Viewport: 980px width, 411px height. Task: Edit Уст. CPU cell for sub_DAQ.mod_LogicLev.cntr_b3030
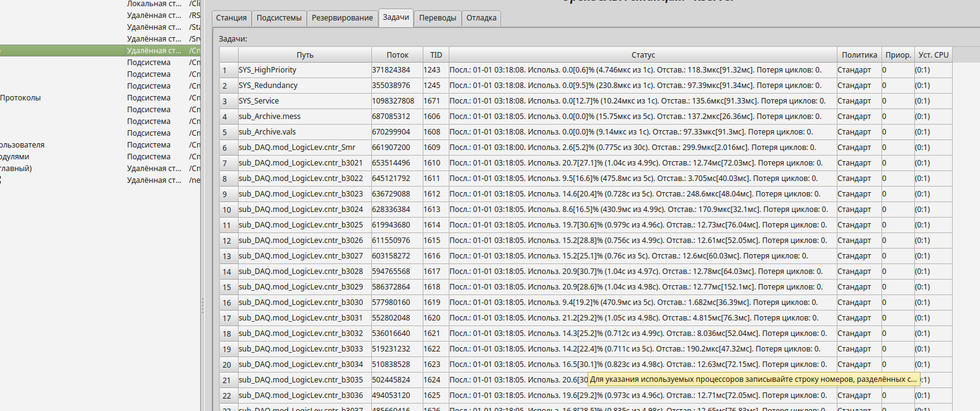pos(933,303)
